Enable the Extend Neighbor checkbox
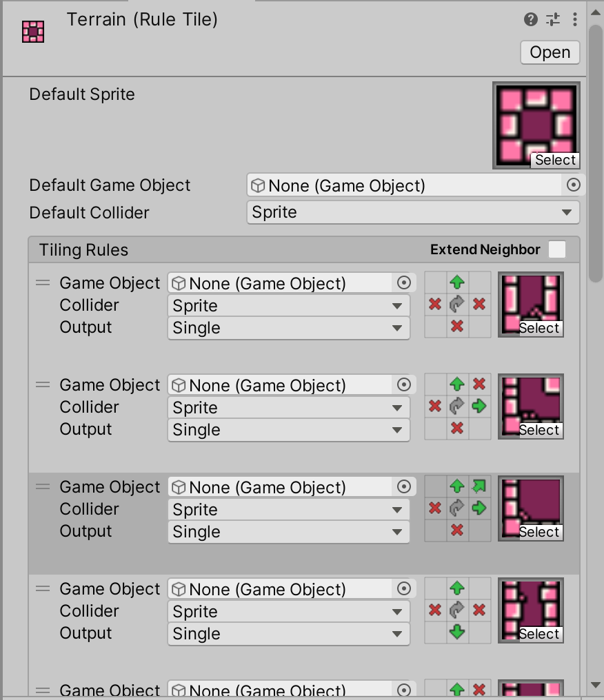Screen dimensions: 604x700 (556, 249)
